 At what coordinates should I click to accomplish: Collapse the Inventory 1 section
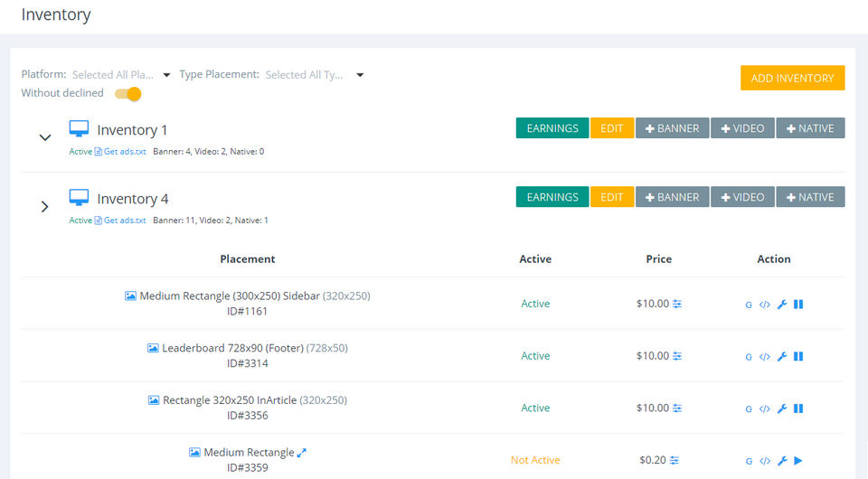point(45,137)
